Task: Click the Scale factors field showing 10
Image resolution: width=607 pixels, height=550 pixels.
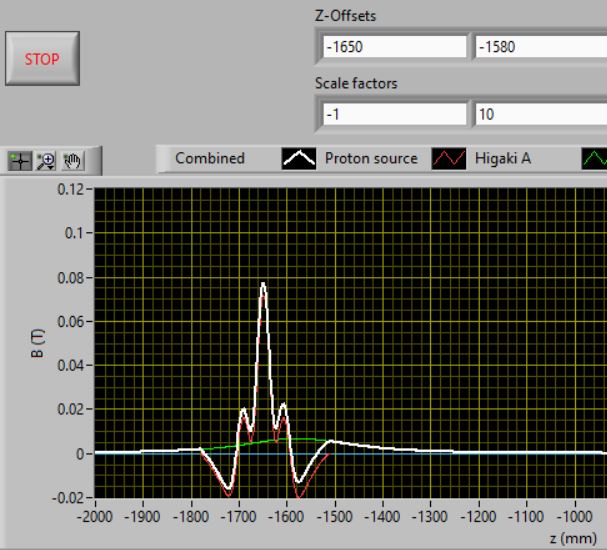Action: [540, 115]
